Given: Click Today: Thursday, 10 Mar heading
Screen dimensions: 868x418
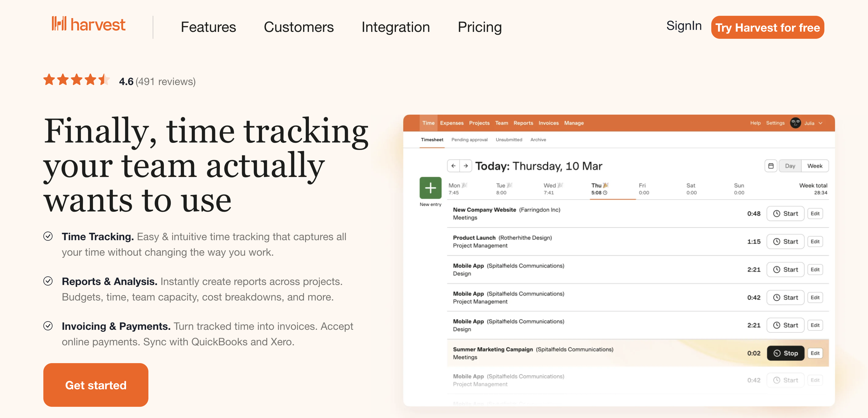Looking at the screenshot, I should (x=538, y=166).
